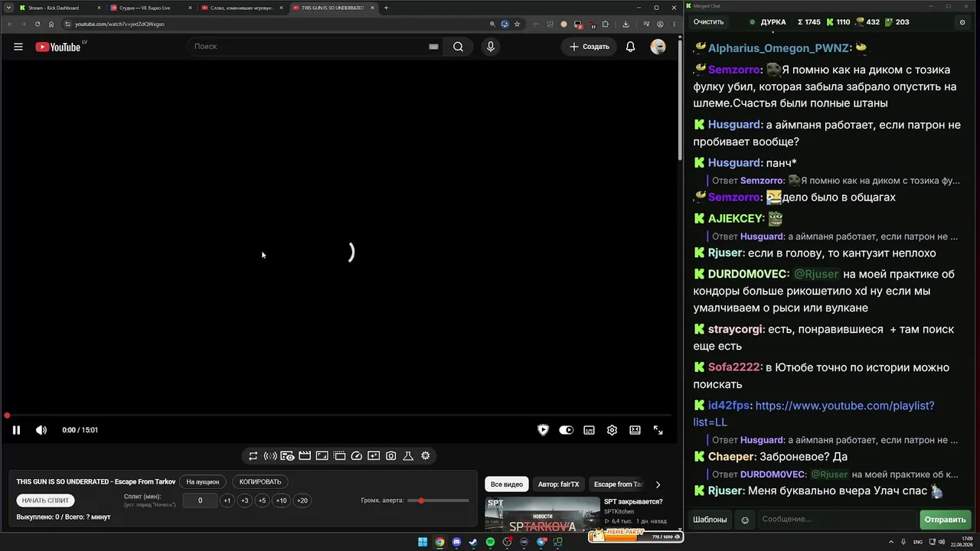Open Chrome's three-dot menu
980x551 pixels.
pos(673,24)
